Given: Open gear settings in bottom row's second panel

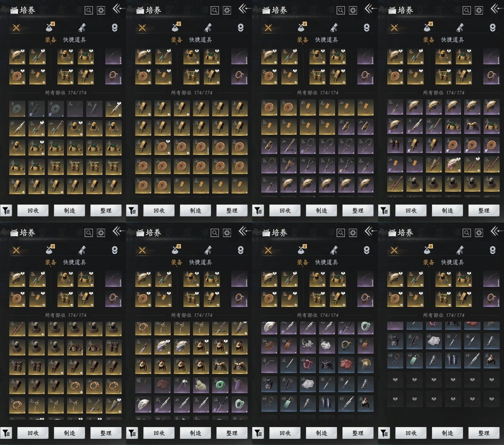Looking at the screenshot, I should (227, 233).
